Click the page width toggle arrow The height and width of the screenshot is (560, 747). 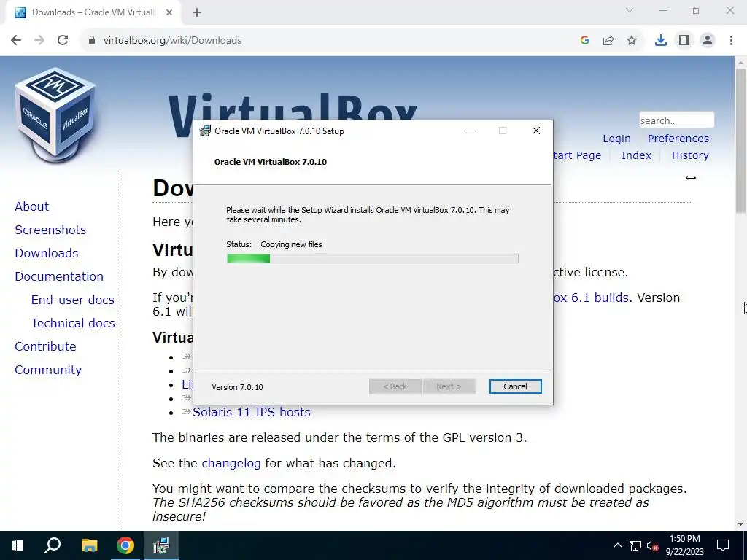[691, 178]
